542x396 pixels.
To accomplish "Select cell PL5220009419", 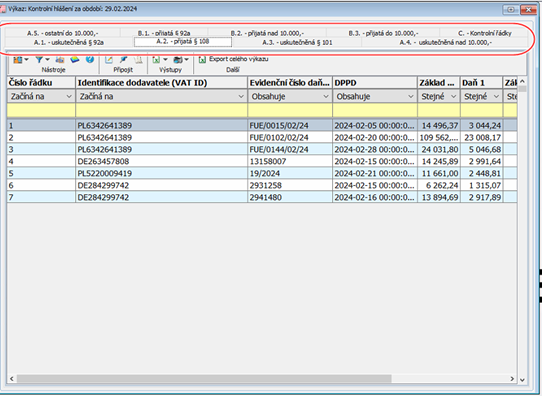I will 161,173.
